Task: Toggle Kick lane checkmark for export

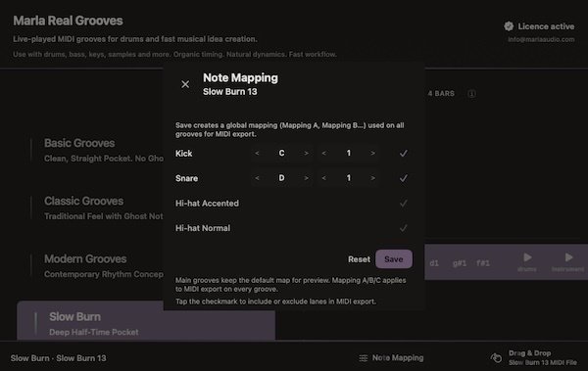Action: click(x=403, y=154)
